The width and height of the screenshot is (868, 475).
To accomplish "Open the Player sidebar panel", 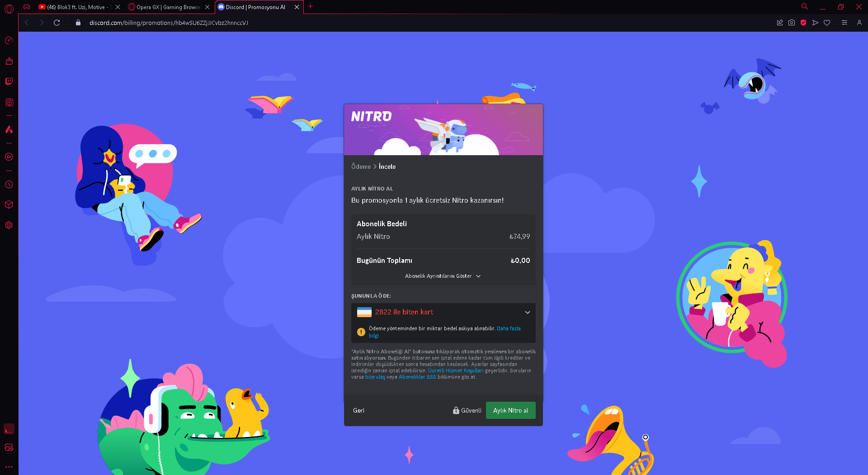I will click(9, 157).
